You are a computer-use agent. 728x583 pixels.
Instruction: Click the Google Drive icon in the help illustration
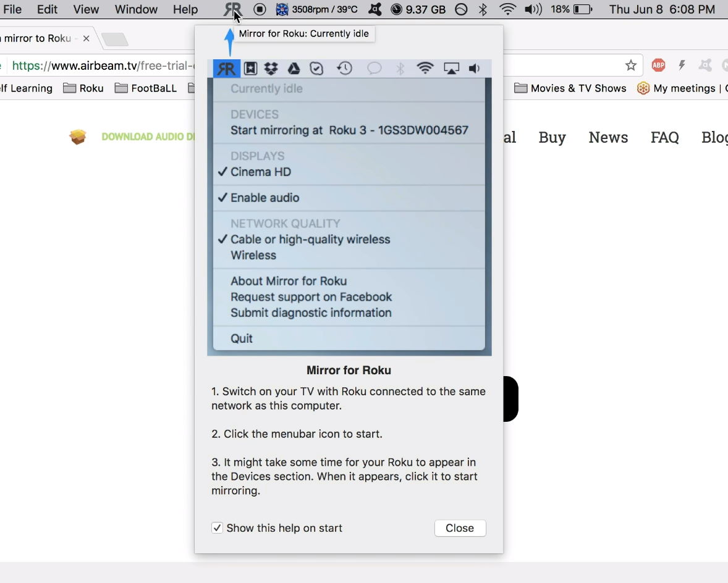294,69
